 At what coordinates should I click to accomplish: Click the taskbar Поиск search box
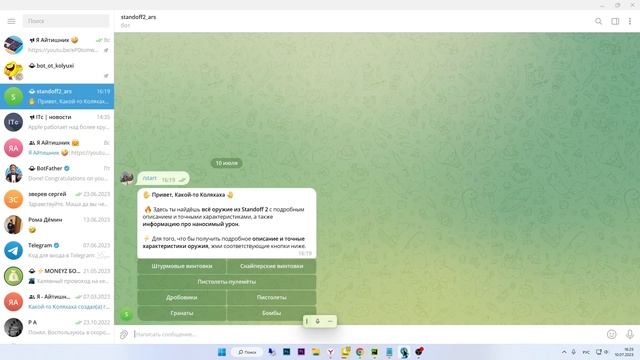[247, 352]
